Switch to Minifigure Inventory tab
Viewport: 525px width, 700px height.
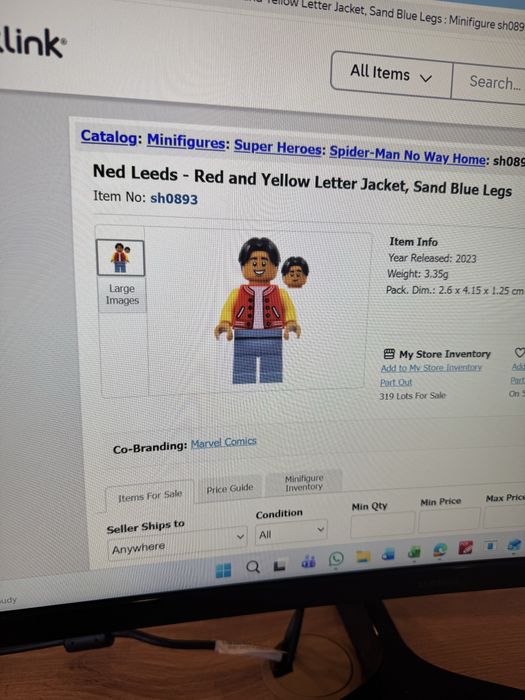coord(304,483)
